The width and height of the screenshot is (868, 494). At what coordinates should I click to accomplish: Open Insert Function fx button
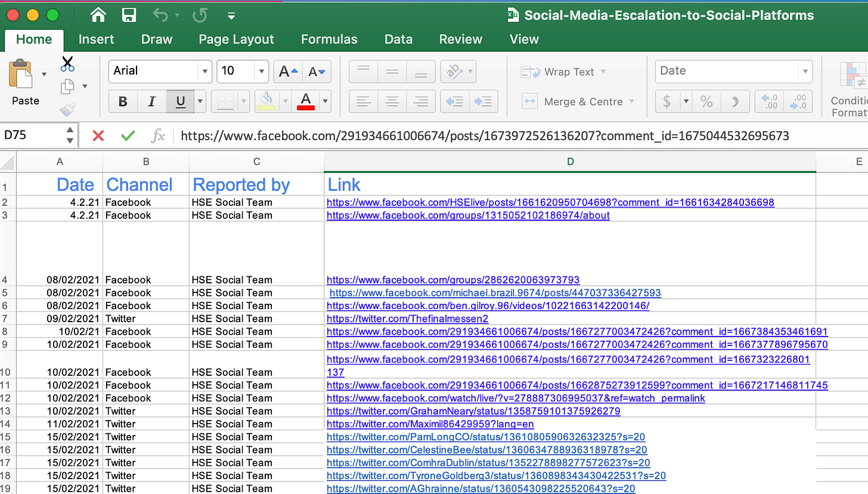point(158,136)
